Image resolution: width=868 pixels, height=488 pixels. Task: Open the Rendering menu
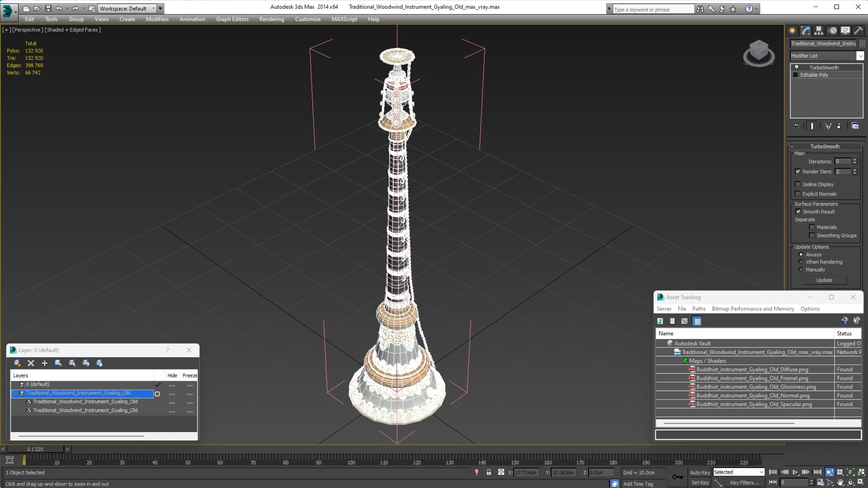pyautogui.click(x=271, y=19)
